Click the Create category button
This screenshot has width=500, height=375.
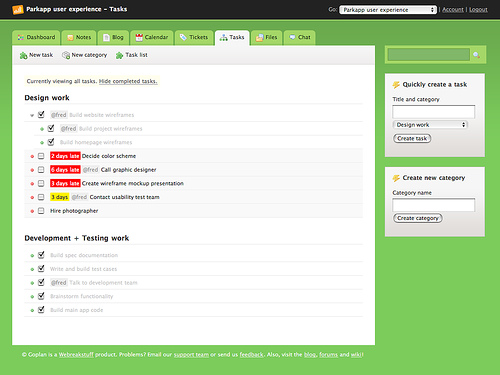[418, 218]
